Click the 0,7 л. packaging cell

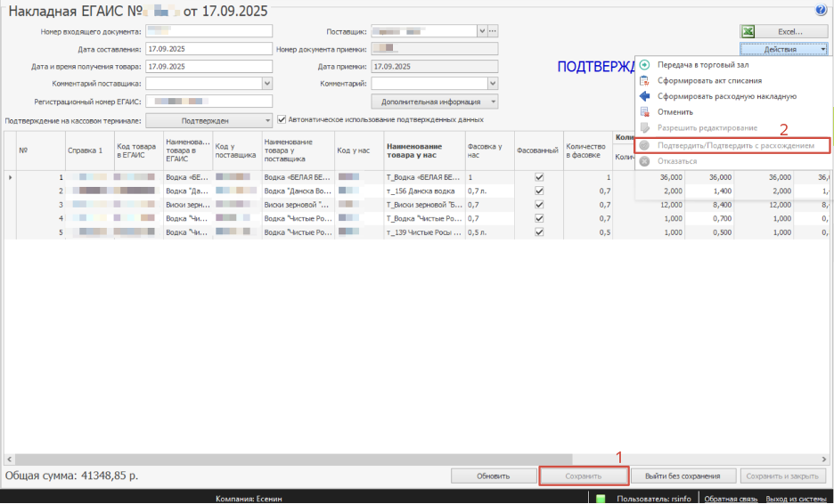(489, 191)
